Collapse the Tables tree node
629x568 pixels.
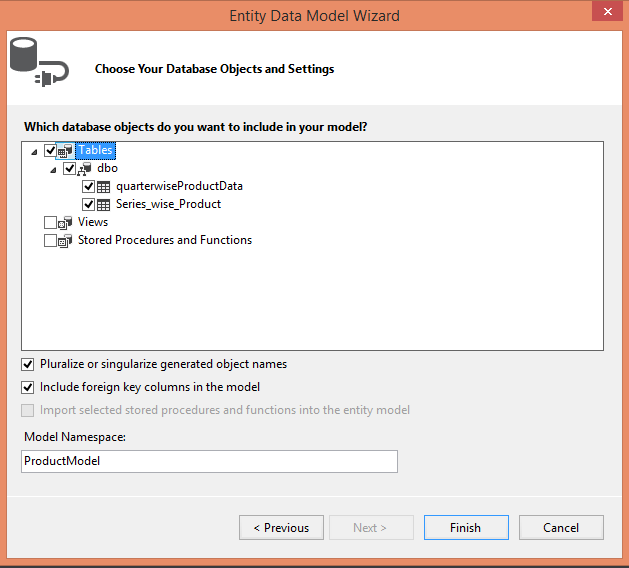click(35, 151)
